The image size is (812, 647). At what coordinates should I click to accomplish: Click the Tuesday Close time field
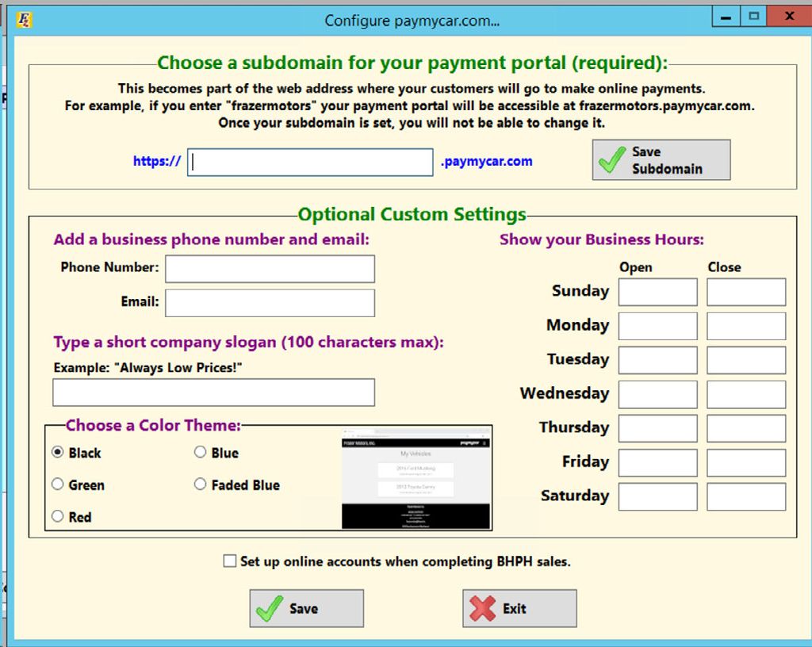(x=746, y=360)
